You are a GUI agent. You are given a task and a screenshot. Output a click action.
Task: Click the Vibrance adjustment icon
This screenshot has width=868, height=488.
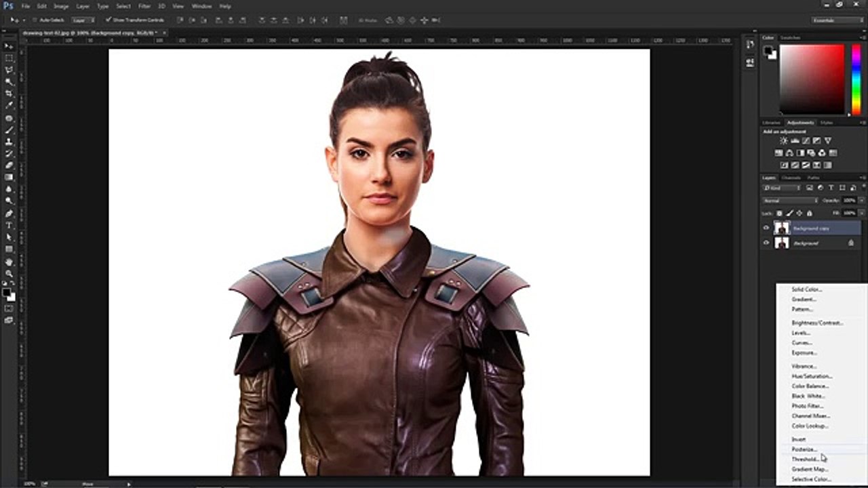click(x=828, y=141)
